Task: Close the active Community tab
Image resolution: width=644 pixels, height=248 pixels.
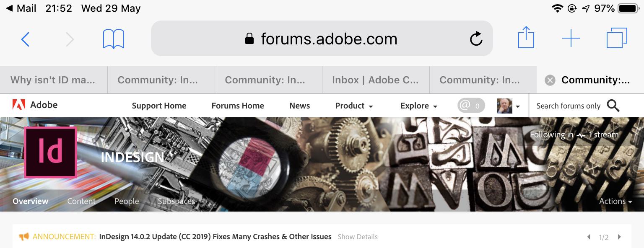Action: [550, 80]
